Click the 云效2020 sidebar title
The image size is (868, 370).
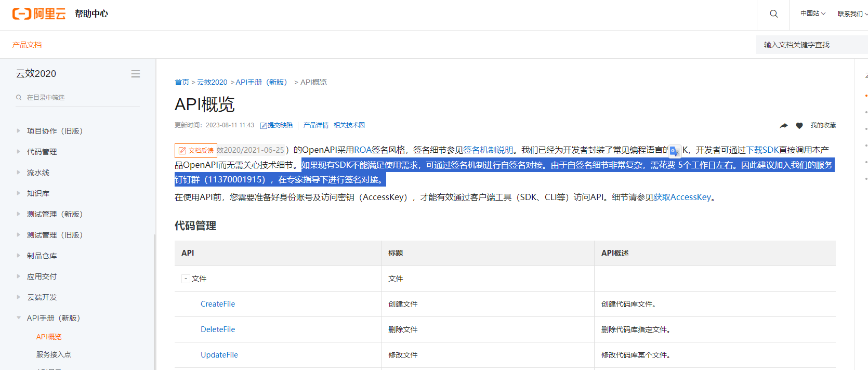pyautogui.click(x=36, y=74)
